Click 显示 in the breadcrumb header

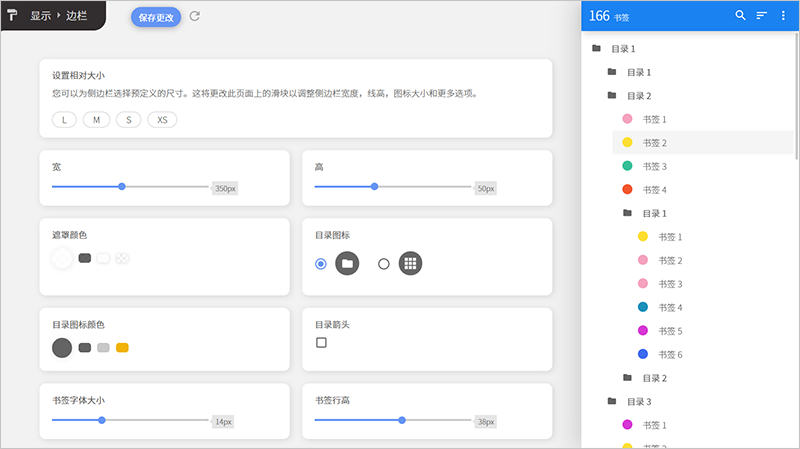click(42, 16)
